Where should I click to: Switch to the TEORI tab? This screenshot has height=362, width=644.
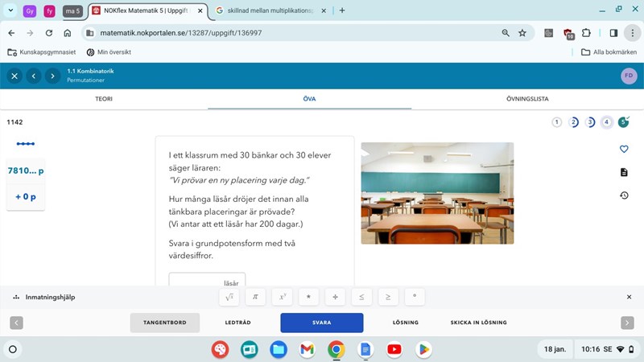tap(104, 99)
